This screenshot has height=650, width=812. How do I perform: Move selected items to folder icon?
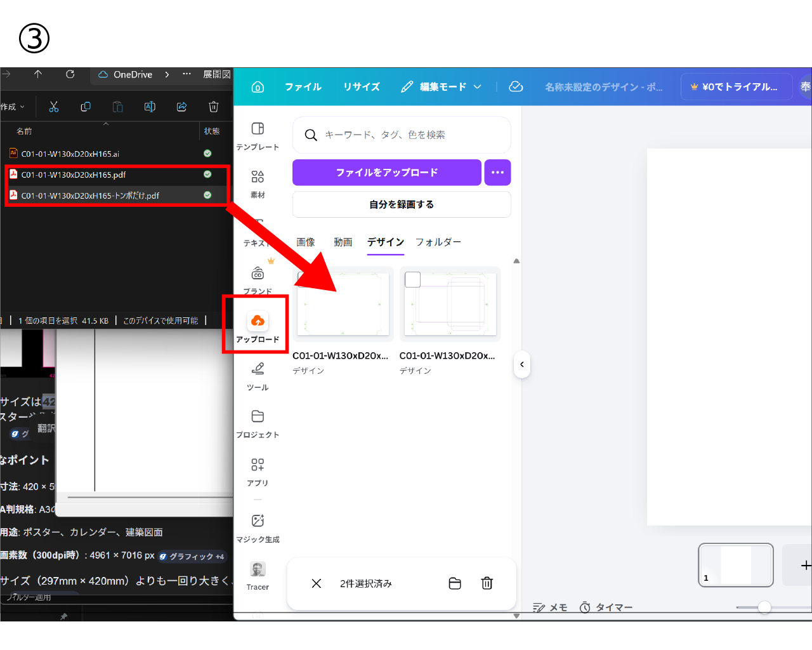pos(455,583)
